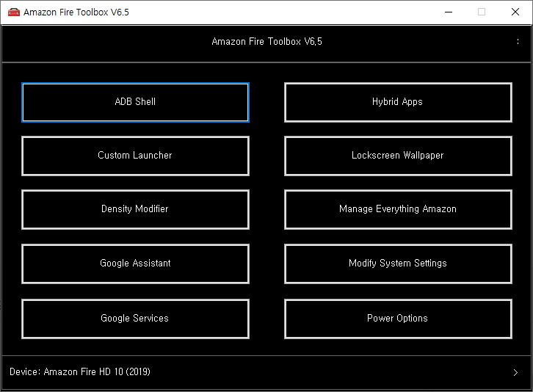Click the Google Services button

point(135,319)
